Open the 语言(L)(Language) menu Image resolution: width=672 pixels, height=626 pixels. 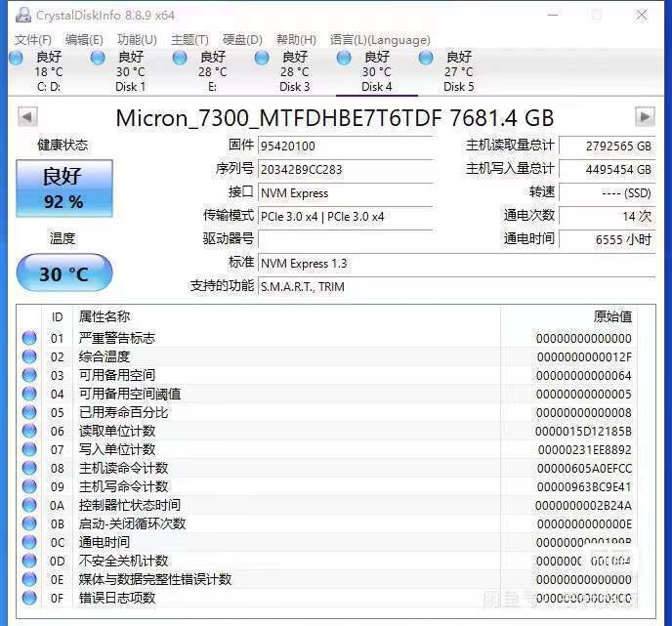[x=380, y=40]
